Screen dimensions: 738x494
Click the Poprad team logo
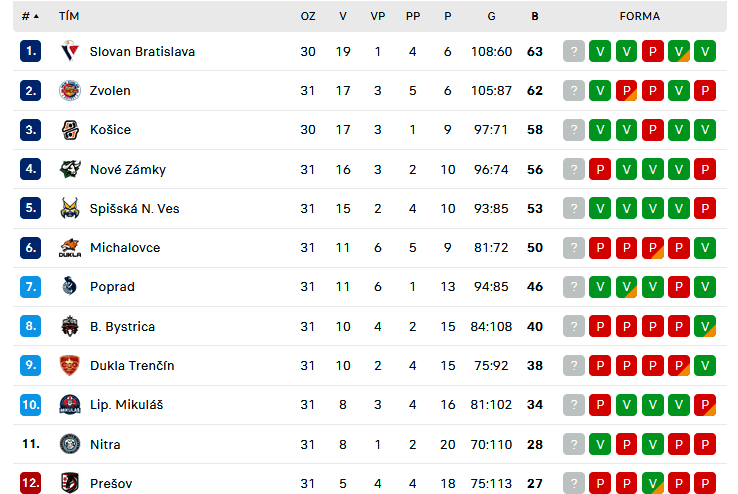(70, 287)
